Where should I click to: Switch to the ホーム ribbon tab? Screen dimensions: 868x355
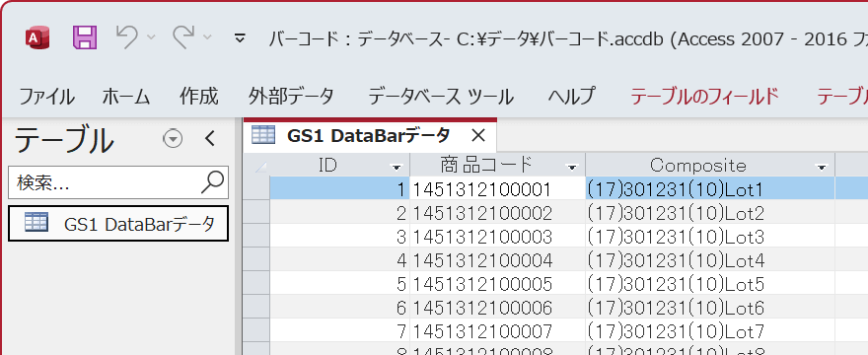tap(126, 97)
